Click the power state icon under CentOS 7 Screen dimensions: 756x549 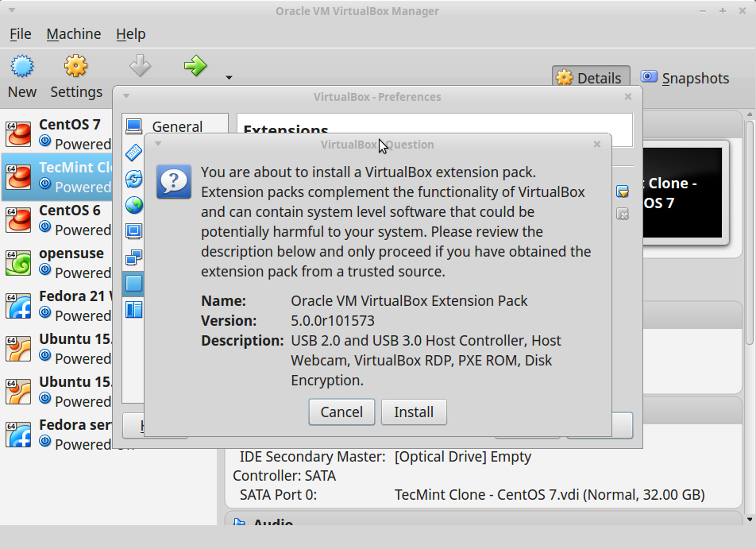pyautogui.click(x=44, y=141)
